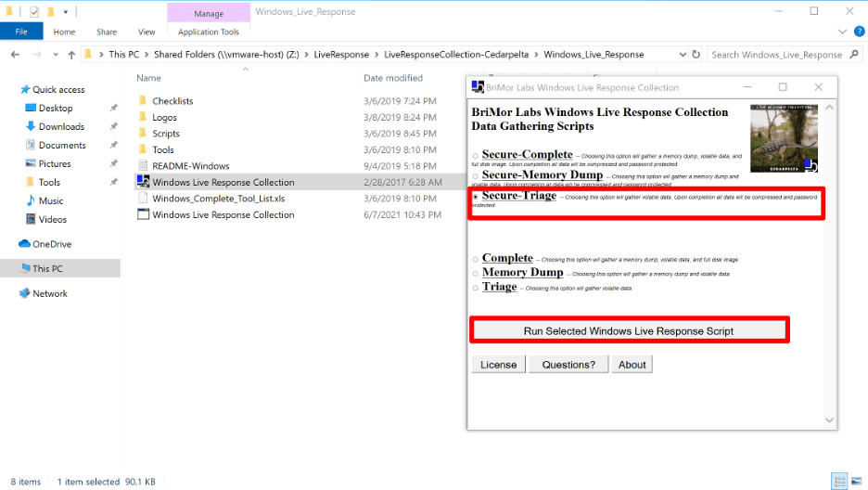The height and width of the screenshot is (490, 868).
Task: Open Customize Quick Access Toolbar dropdown
Action: coord(65,12)
